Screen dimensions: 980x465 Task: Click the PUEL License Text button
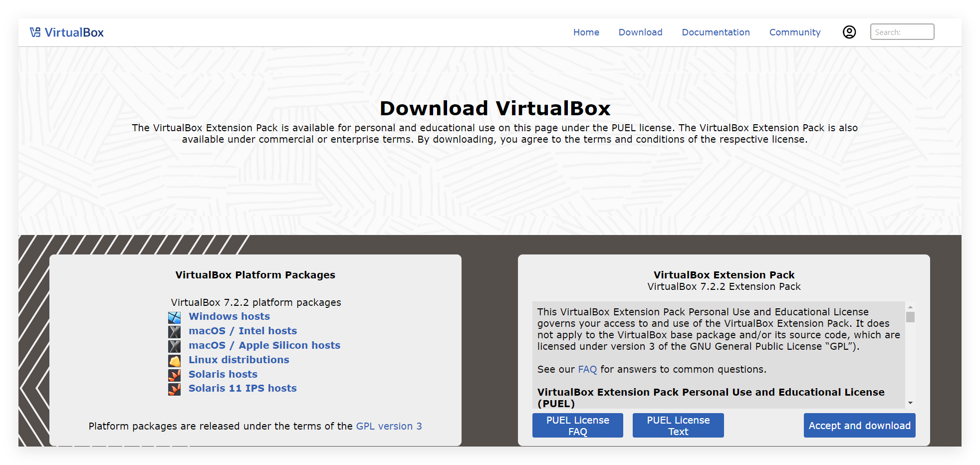[678, 426]
